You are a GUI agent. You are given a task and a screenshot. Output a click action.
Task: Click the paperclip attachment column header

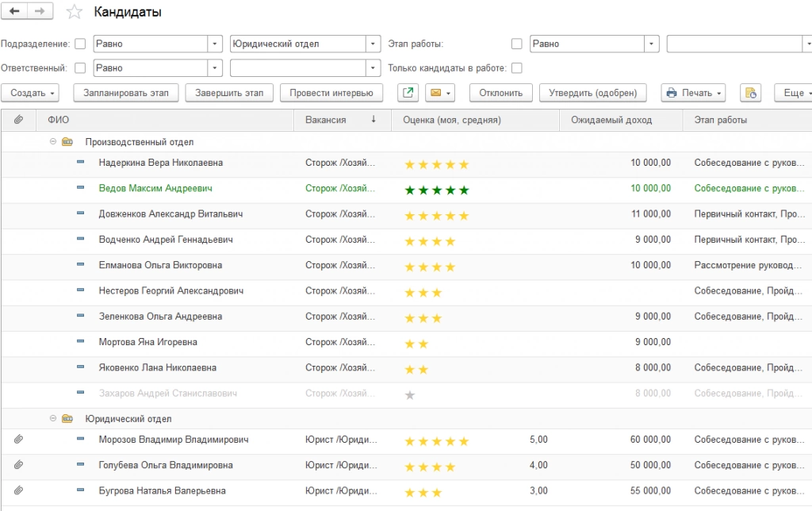(x=19, y=120)
